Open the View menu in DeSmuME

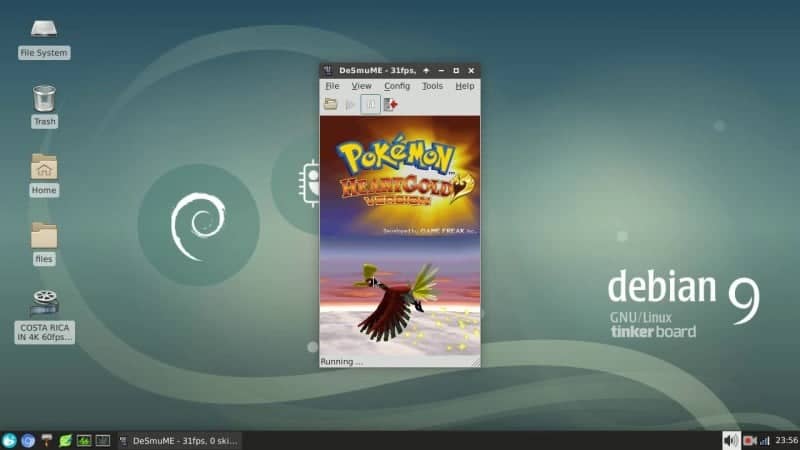(x=361, y=86)
